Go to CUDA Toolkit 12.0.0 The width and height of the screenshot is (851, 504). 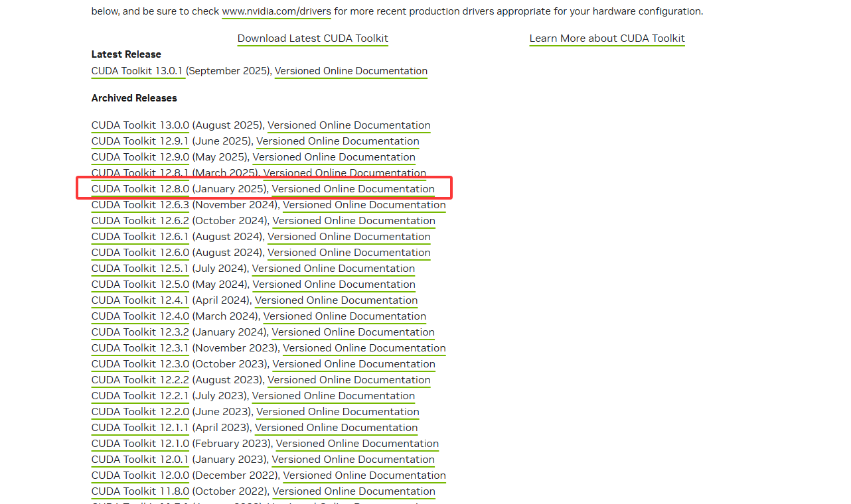click(x=140, y=475)
